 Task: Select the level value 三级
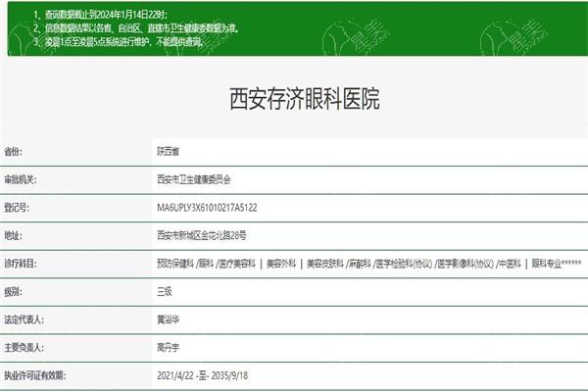click(165, 291)
